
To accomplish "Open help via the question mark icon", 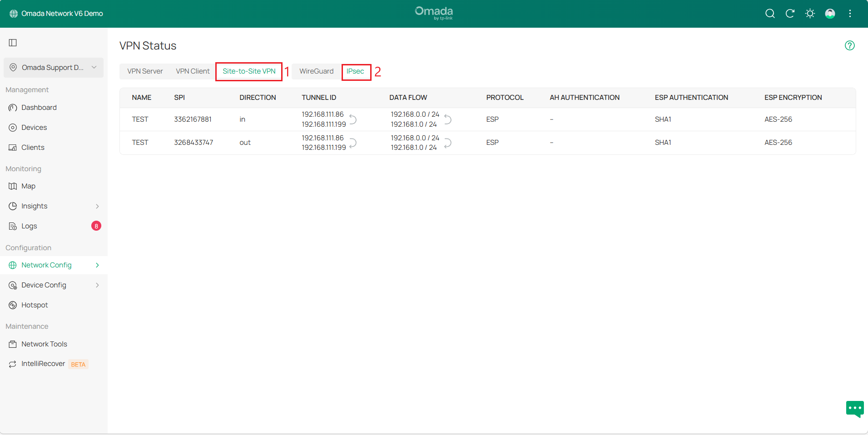I will pos(850,45).
